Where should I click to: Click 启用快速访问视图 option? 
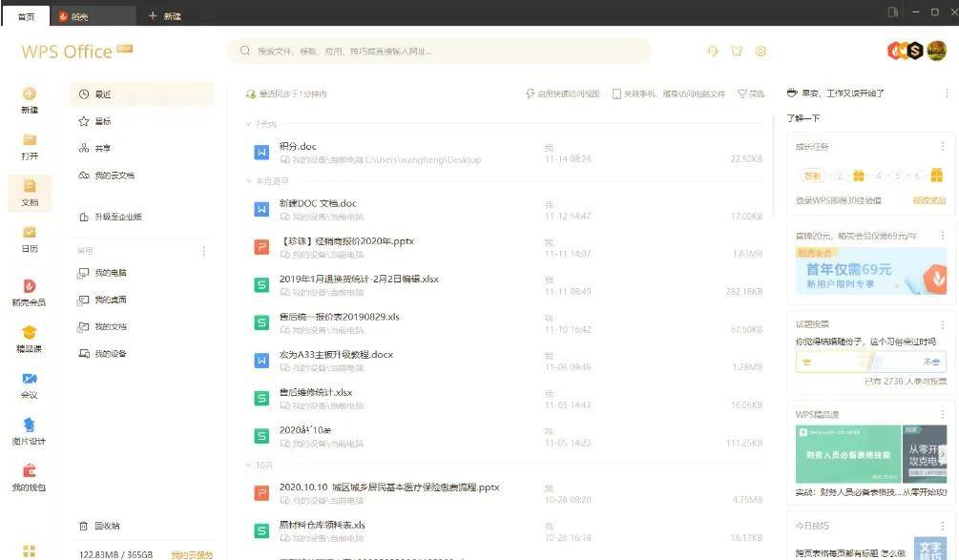click(x=563, y=93)
